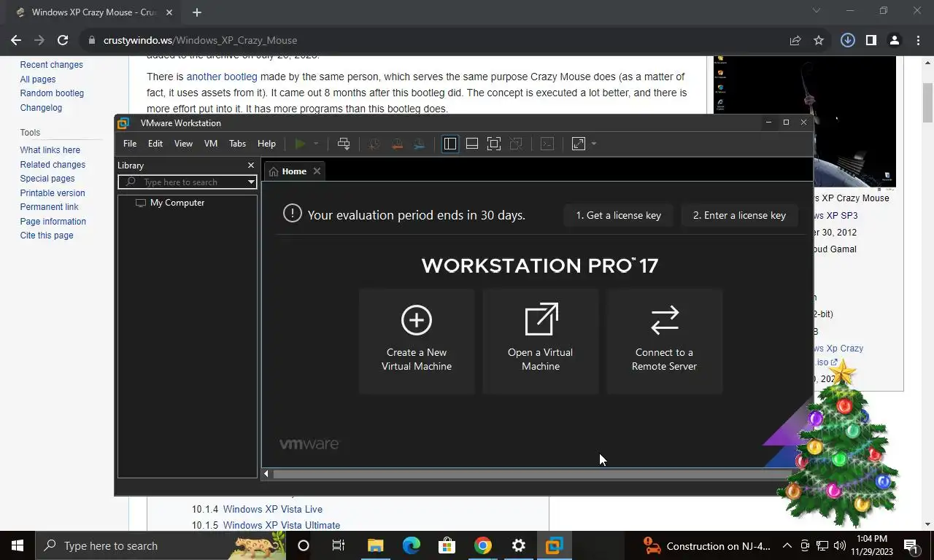Click Create a New Virtual Machine
934x560 pixels.
(x=417, y=341)
